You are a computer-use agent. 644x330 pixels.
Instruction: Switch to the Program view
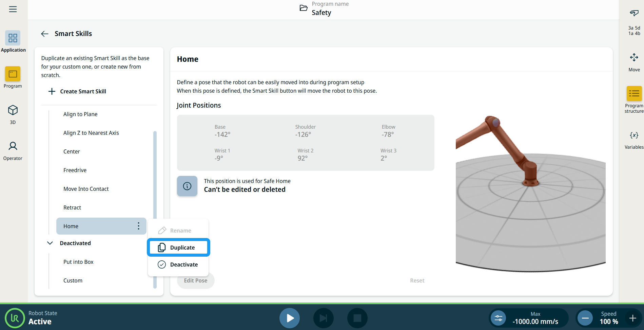13,77
